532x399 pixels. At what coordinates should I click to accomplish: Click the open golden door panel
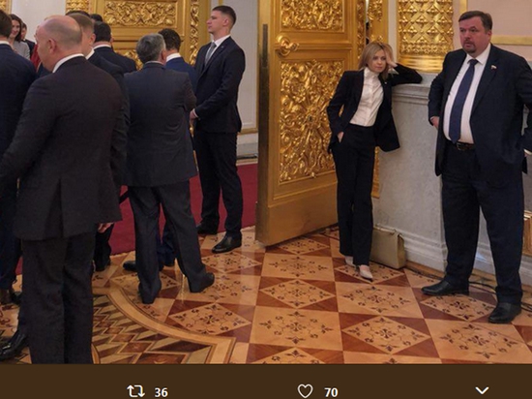coord(304,122)
